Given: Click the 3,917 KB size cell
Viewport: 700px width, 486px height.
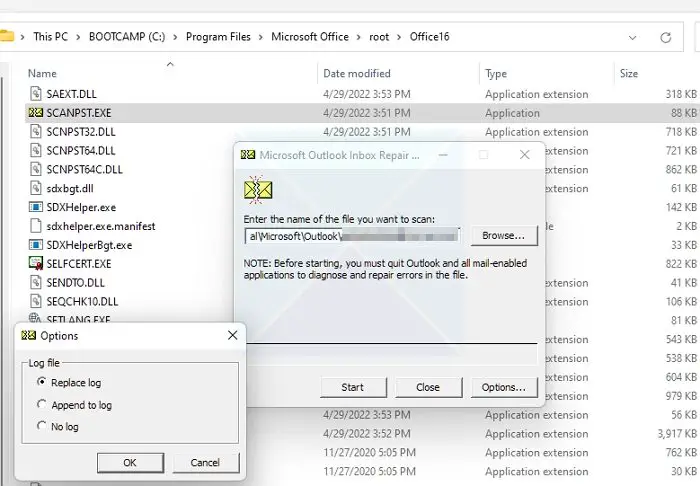Looking at the screenshot, I should pos(676,433).
